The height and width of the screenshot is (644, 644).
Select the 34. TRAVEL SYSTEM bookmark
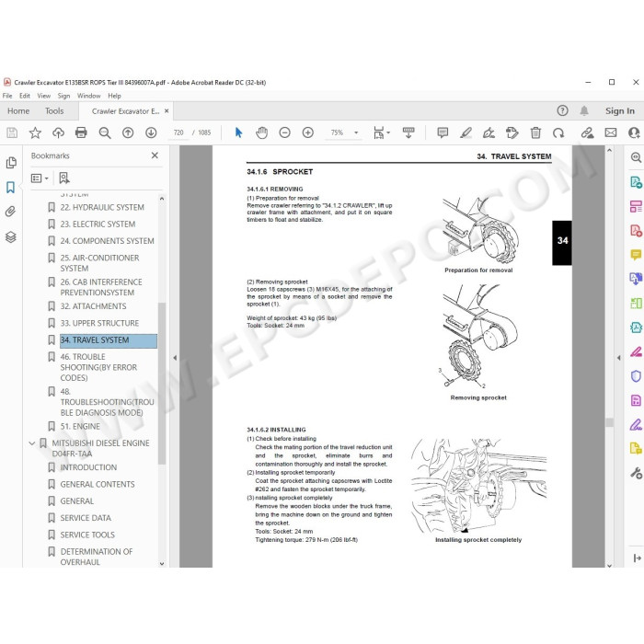coord(109,340)
